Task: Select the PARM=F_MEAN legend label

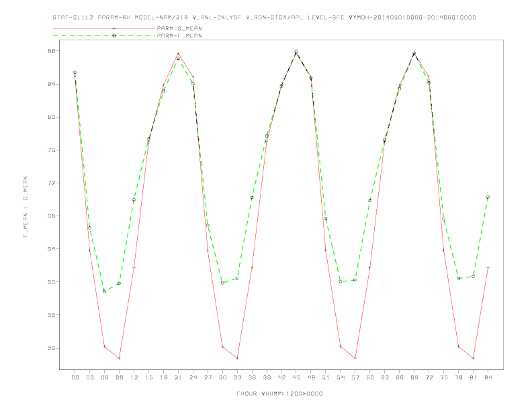Action: tap(179, 36)
